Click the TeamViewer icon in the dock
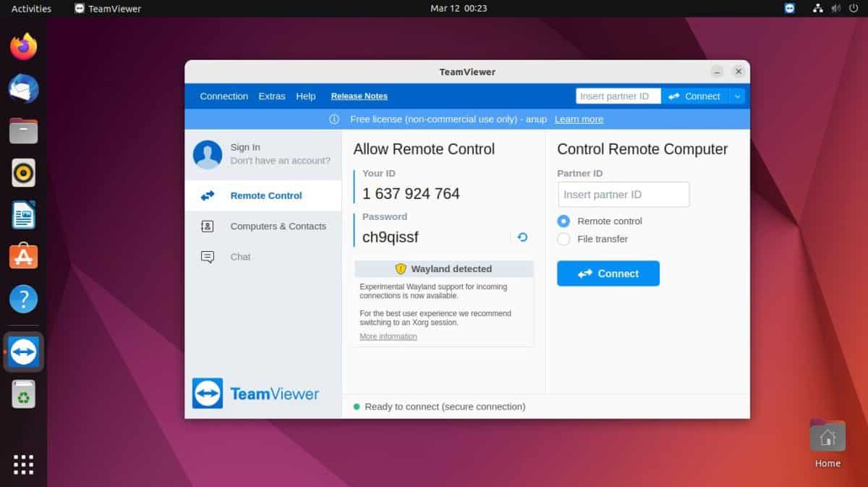Screen dimensions: 868x487 (x=22, y=352)
